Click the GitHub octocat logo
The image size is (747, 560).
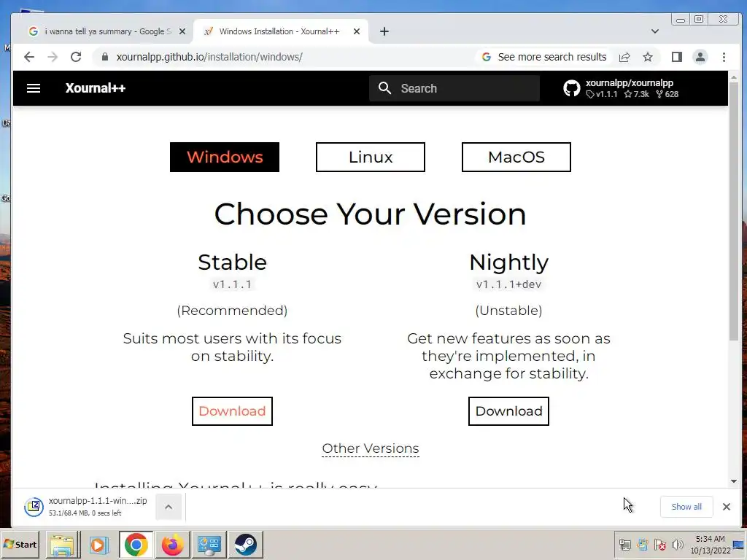[572, 88]
